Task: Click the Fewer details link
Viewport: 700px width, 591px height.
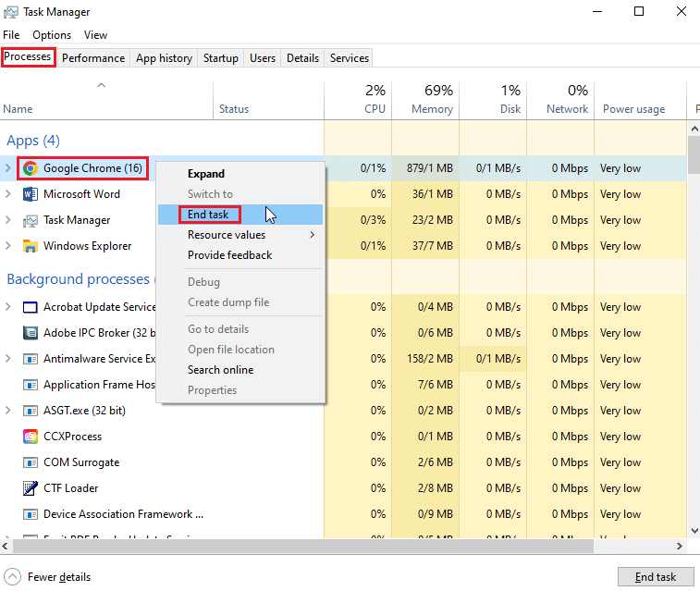Action: [x=59, y=577]
